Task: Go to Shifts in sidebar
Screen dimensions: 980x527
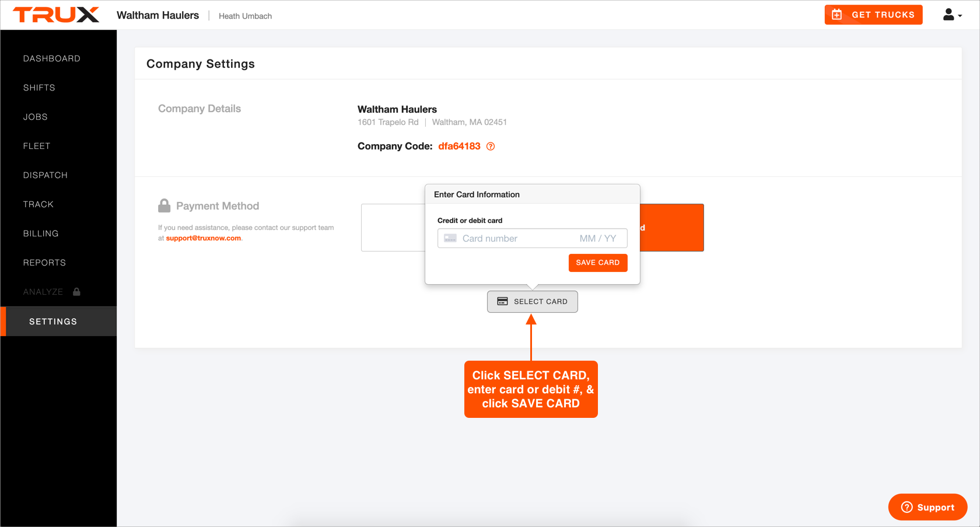Action: point(39,88)
